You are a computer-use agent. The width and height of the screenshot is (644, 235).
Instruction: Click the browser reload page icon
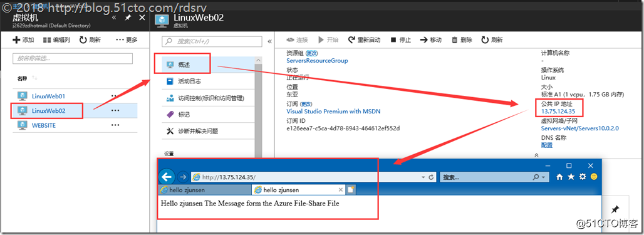coord(431,177)
